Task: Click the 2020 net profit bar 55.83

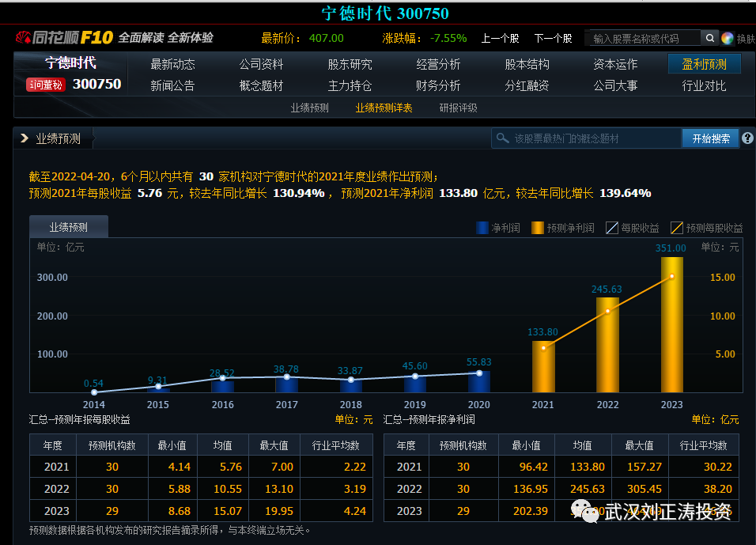Action: click(479, 381)
